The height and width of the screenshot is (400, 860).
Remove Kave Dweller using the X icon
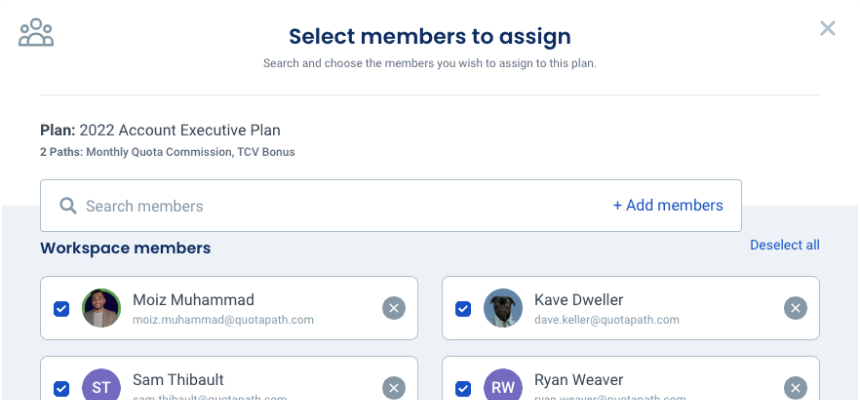point(796,308)
